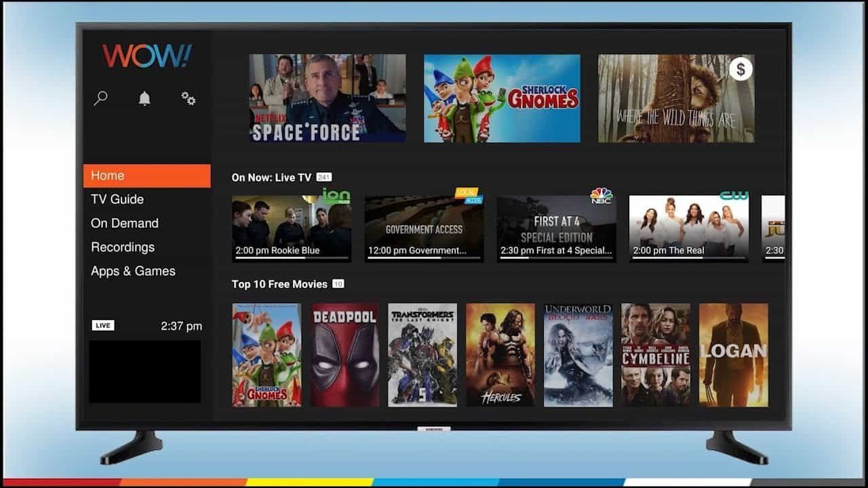Viewport: 868px width, 488px height.
Task: Watch The Real live tile
Action: point(689,228)
